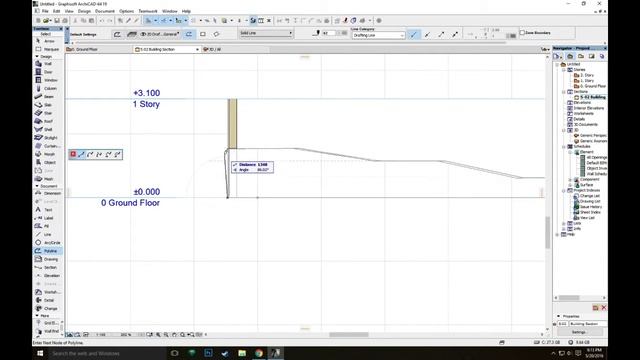Collapse the Document group in Toolbox
Screen dimensions: 640x360
click(x=37, y=186)
